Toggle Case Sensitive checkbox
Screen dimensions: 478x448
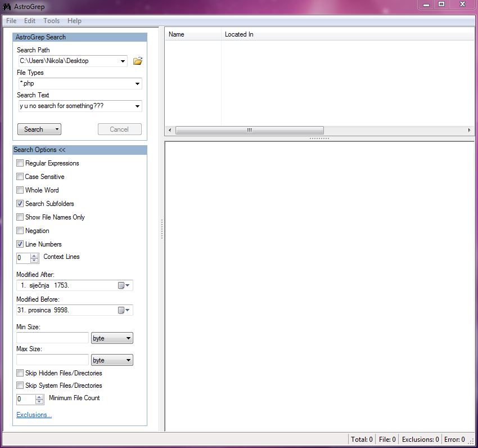point(20,176)
